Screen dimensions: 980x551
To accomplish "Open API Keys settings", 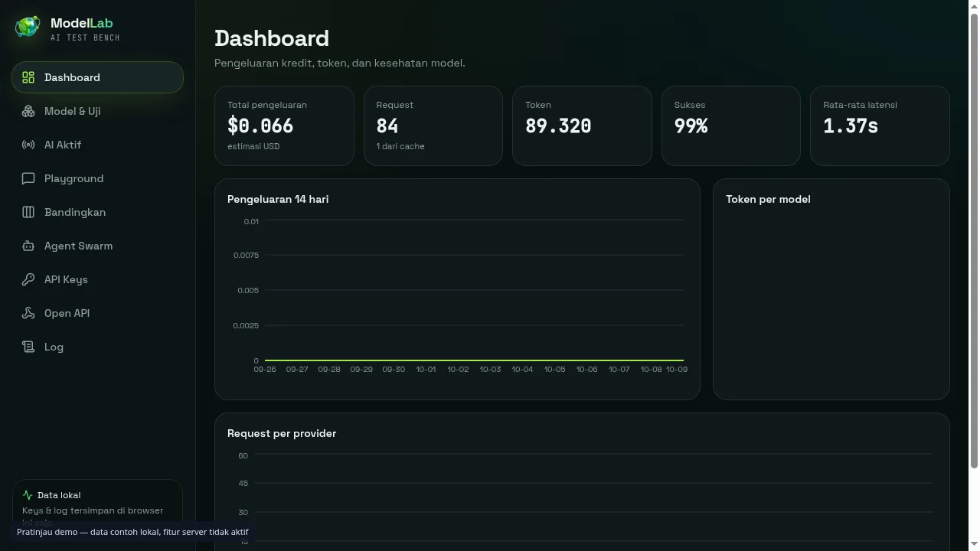I will 97,279.
